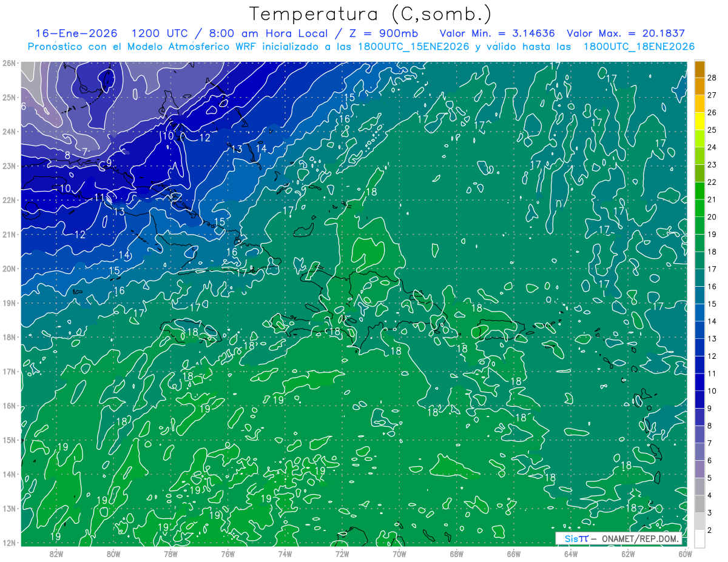
Task: Click the '17N' latitude axis label
Action: click(8, 371)
